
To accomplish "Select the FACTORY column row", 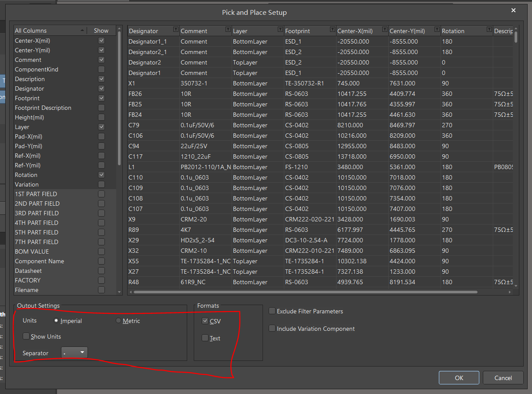I will coord(65,280).
